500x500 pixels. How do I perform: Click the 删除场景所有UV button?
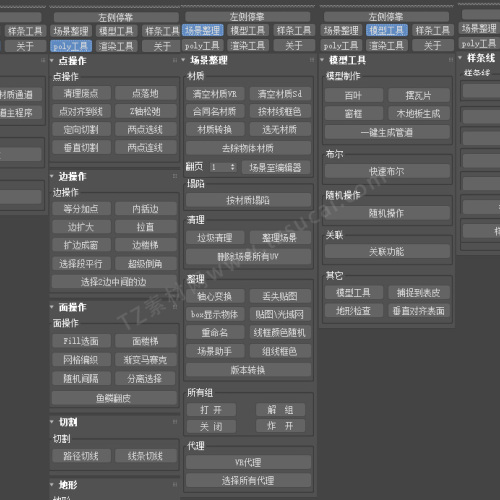pyautogui.click(x=248, y=257)
